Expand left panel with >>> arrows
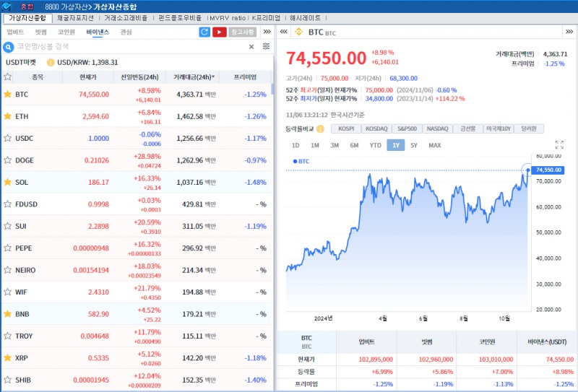The height and width of the screenshot is (392, 578). [x=267, y=32]
